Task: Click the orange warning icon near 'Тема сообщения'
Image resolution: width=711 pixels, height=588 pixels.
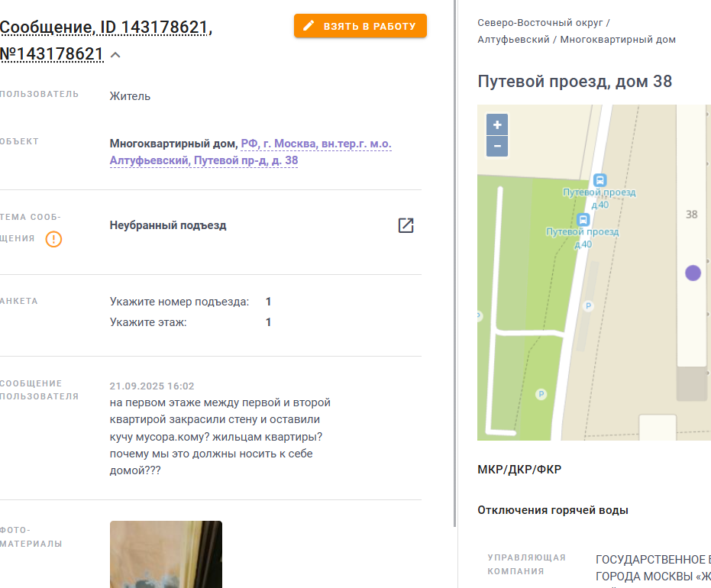Action: coord(53,239)
